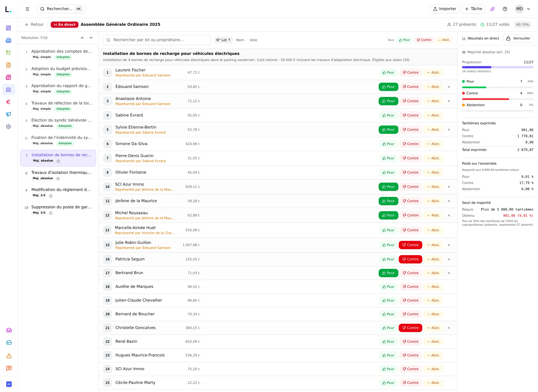Click the Progression vote bar
Screen dimensions: 538x392
click(498, 67)
